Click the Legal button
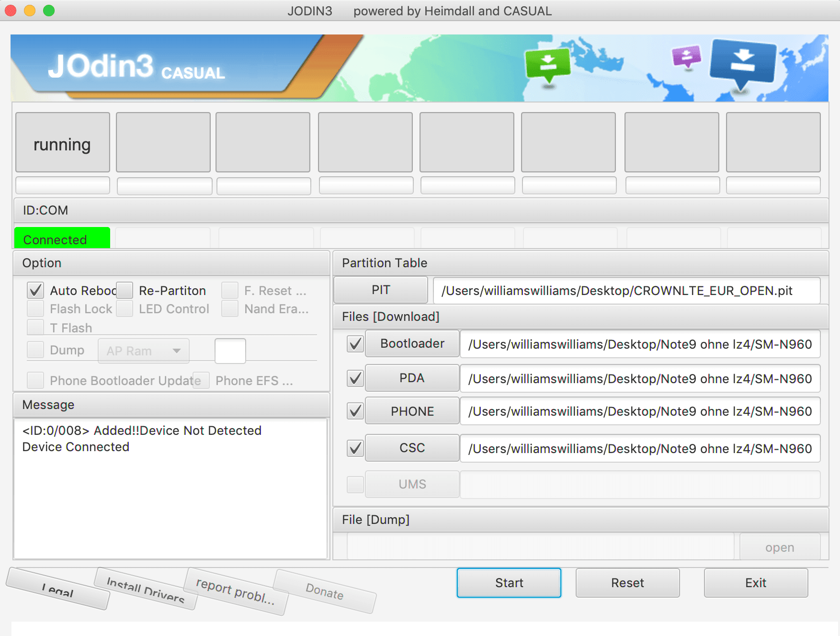The image size is (840, 636). pyautogui.click(x=58, y=589)
